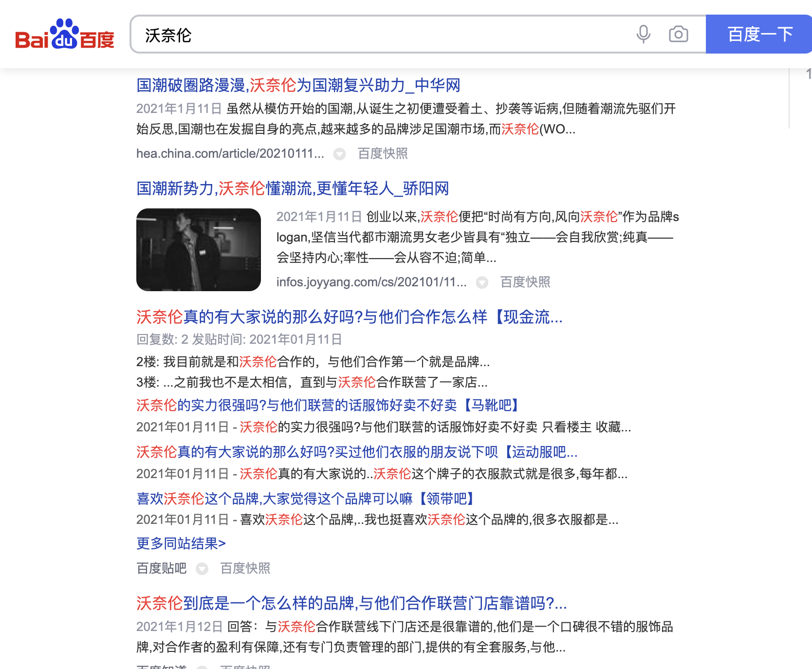Click the voice search microphone icon
Image resolution: width=812 pixels, height=669 pixels.
(x=643, y=35)
